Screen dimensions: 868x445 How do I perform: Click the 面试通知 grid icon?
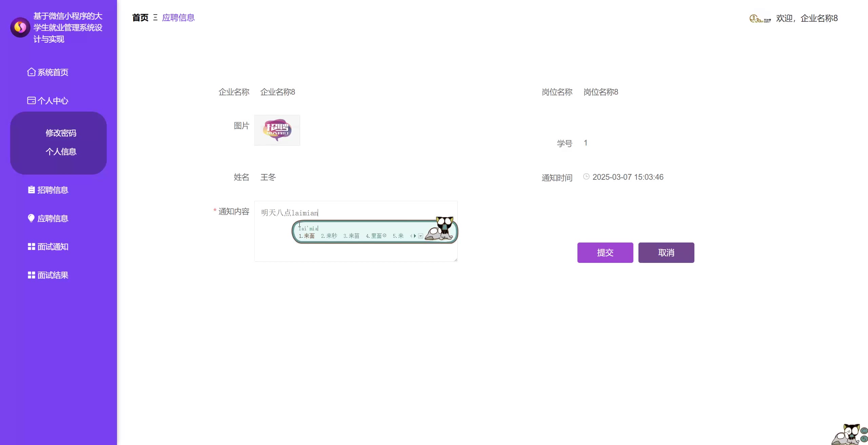point(31,247)
